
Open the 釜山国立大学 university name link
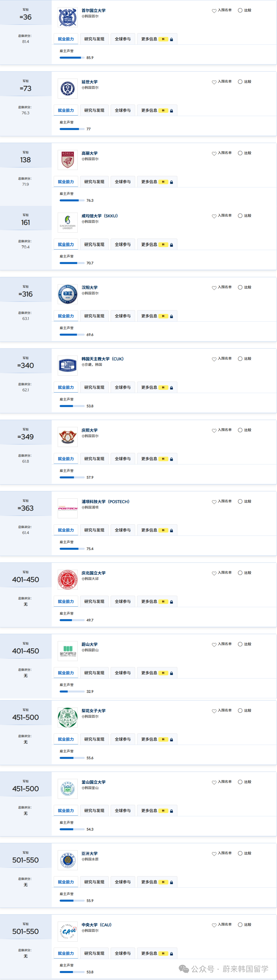(x=94, y=782)
